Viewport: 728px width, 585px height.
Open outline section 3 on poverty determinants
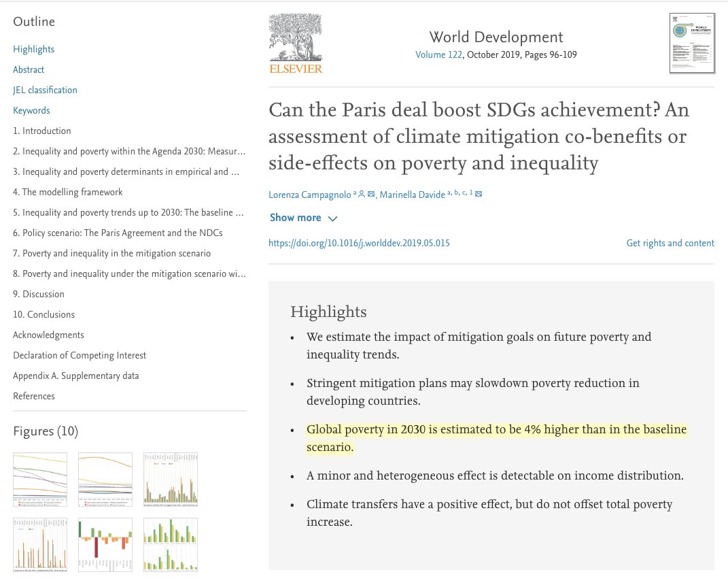126,172
